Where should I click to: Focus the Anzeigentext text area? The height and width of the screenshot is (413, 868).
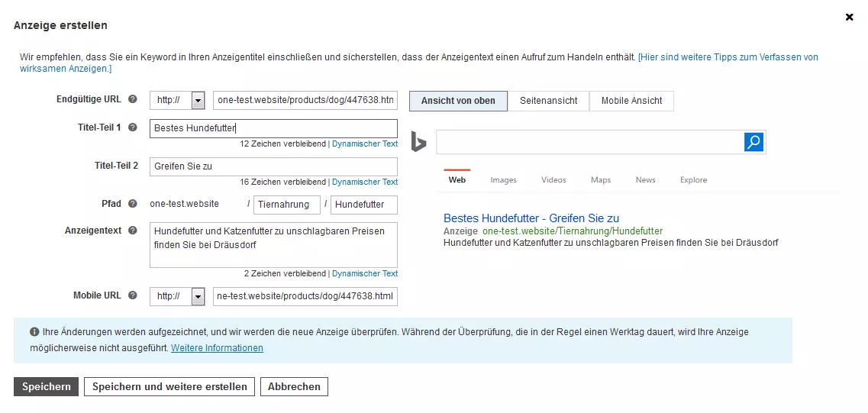273,245
